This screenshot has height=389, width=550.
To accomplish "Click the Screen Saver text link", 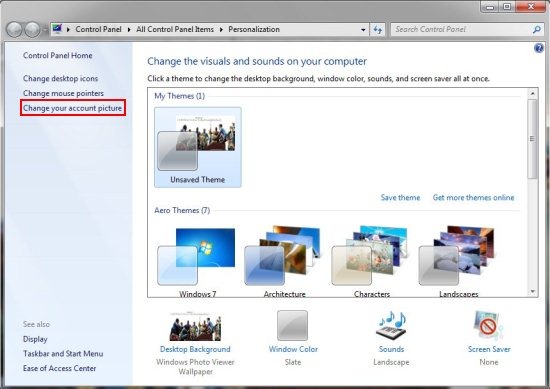I will 489,349.
